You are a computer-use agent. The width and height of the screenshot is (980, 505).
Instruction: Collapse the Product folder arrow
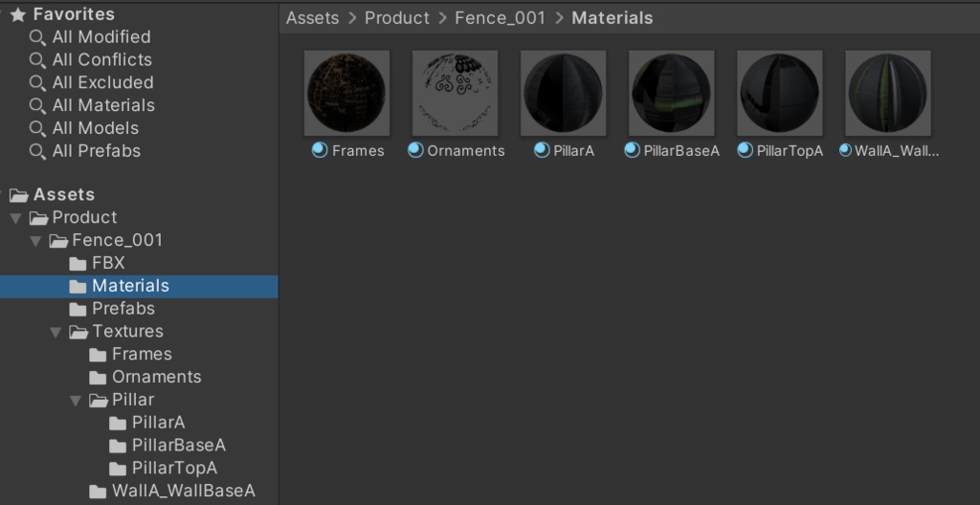click(15, 218)
